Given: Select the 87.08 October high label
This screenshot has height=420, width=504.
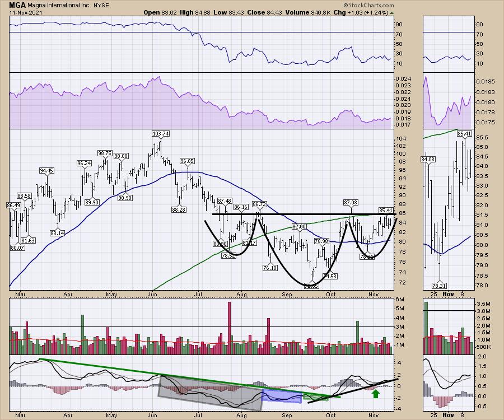Looking at the screenshot, I should click(351, 202).
